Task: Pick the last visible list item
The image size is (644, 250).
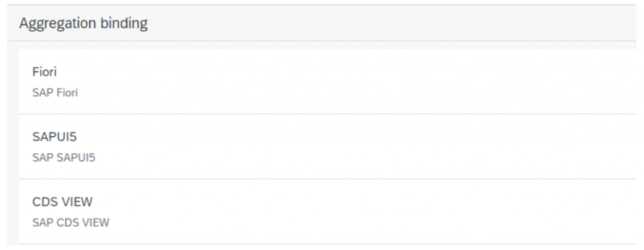Action: [x=327, y=212]
